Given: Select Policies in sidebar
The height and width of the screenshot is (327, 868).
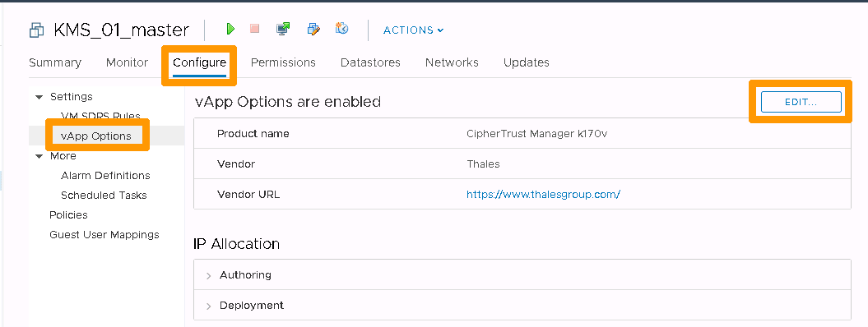Looking at the screenshot, I should (68, 215).
